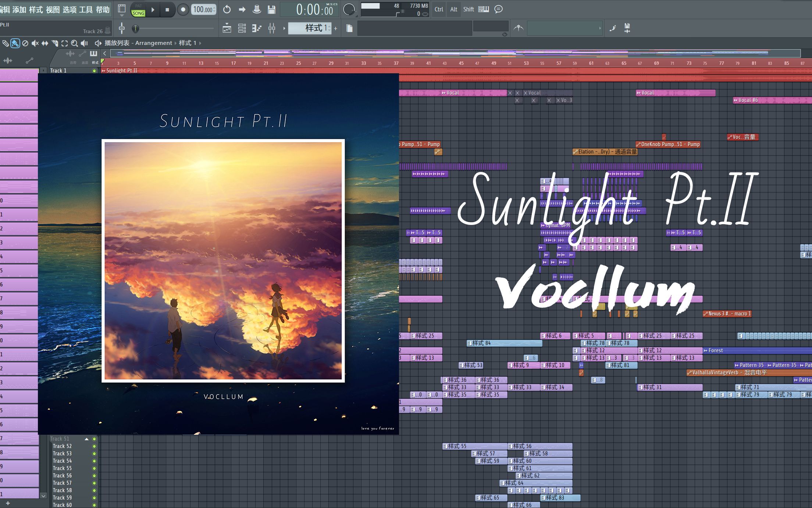Adjust the main pitch slider knob
Screen dimensions: 812x508
click(135, 28)
